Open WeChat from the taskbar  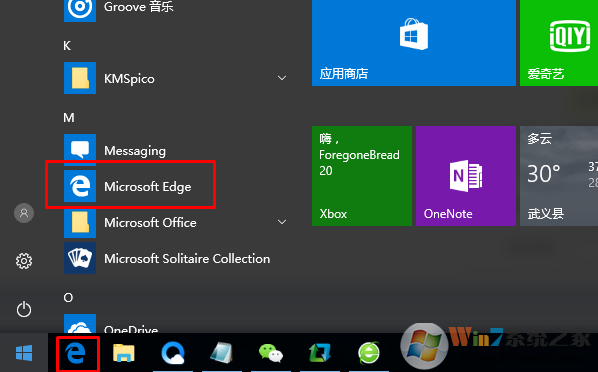(x=271, y=353)
